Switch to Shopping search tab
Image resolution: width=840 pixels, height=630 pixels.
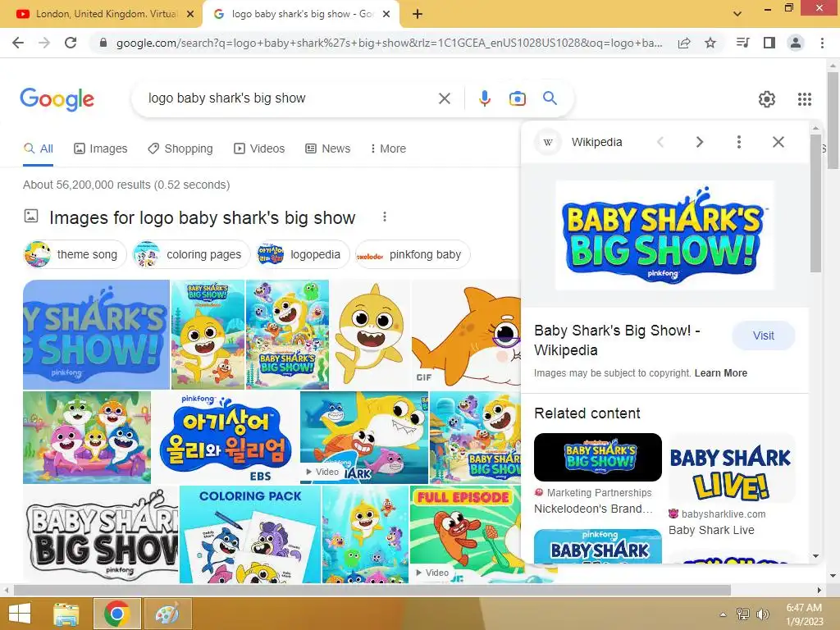[x=180, y=148]
